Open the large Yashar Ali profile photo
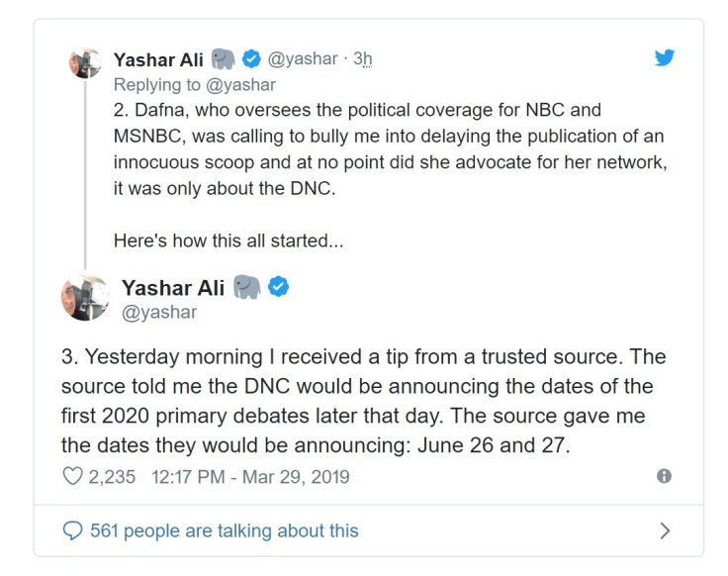This screenshot has width=728, height=576. click(84, 298)
